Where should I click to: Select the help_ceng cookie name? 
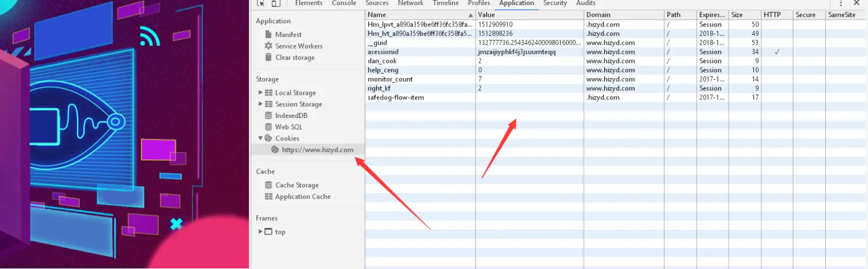(x=383, y=70)
